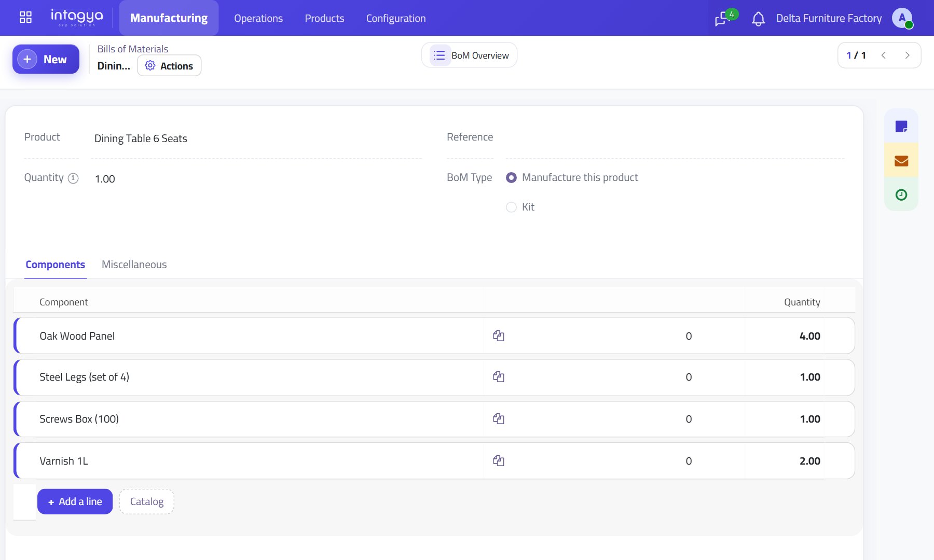Click the 1 / 1 record pager
The width and height of the screenshot is (934, 560).
coord(856,55)
